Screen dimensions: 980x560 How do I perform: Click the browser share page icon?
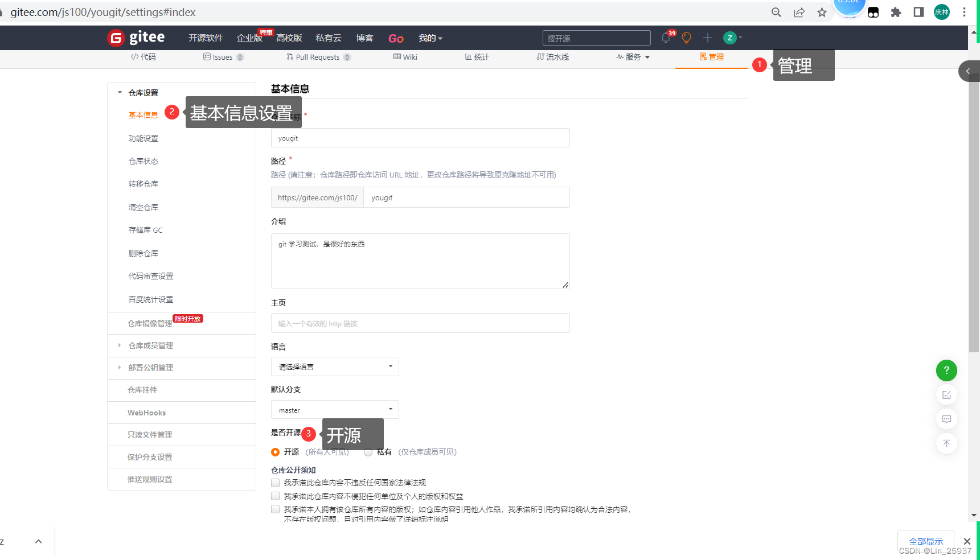point(799,13)
